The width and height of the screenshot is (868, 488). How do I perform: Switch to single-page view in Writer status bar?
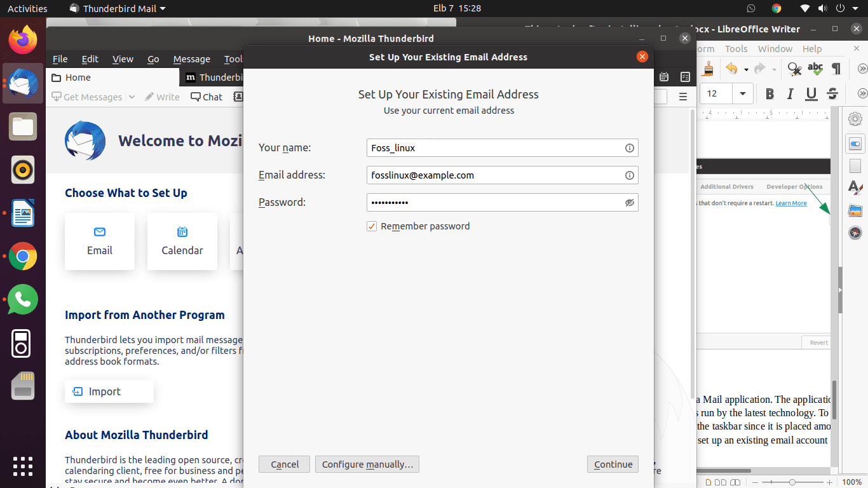710,482
